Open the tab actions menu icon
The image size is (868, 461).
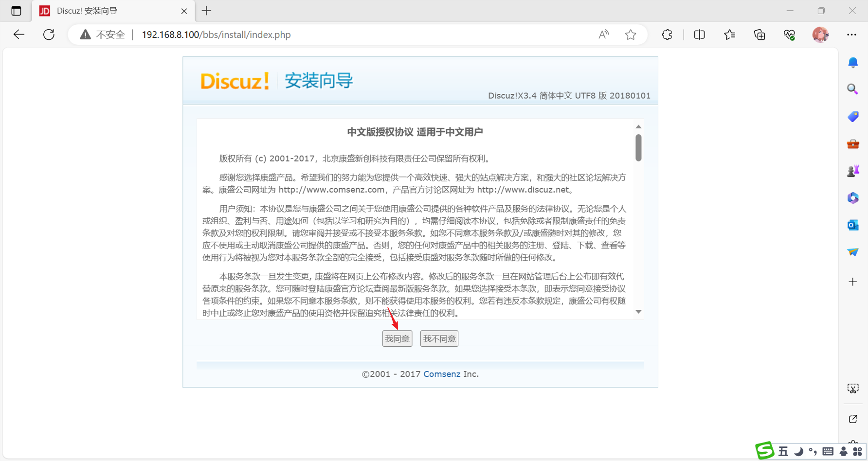16,11
